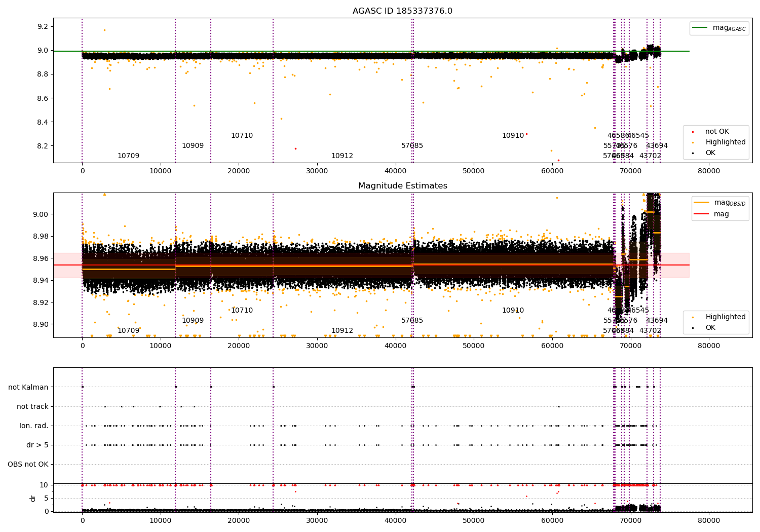Screen dimensions: 760x532
Task: Click y-axis tick 8.94 in middle plot
Action: (41, 280)
